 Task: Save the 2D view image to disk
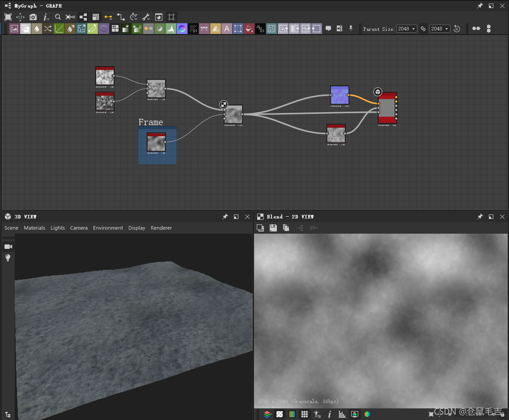pyautogui.click(x=273, y=228)
